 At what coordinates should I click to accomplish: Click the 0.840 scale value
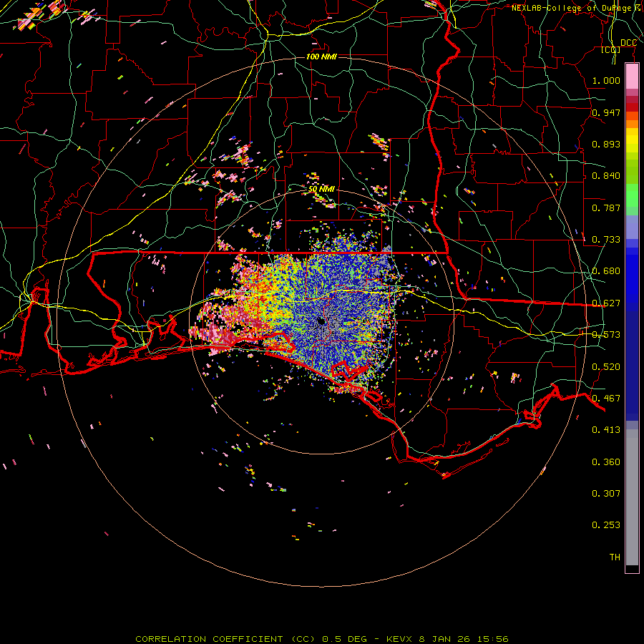tap(606, 176)
